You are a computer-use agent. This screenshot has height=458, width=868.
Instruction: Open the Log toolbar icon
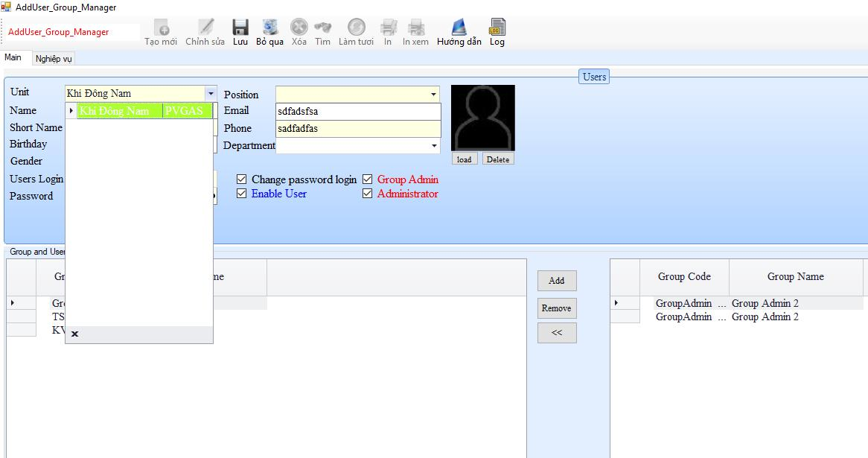[497, 28]
